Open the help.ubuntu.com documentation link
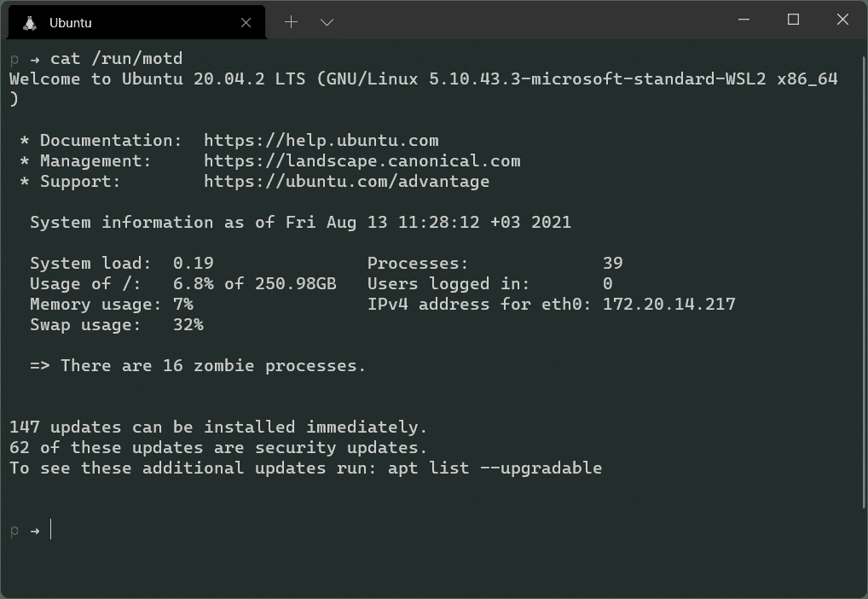The width and height of the screenshot is (868, 599). (x=321, y=140)
